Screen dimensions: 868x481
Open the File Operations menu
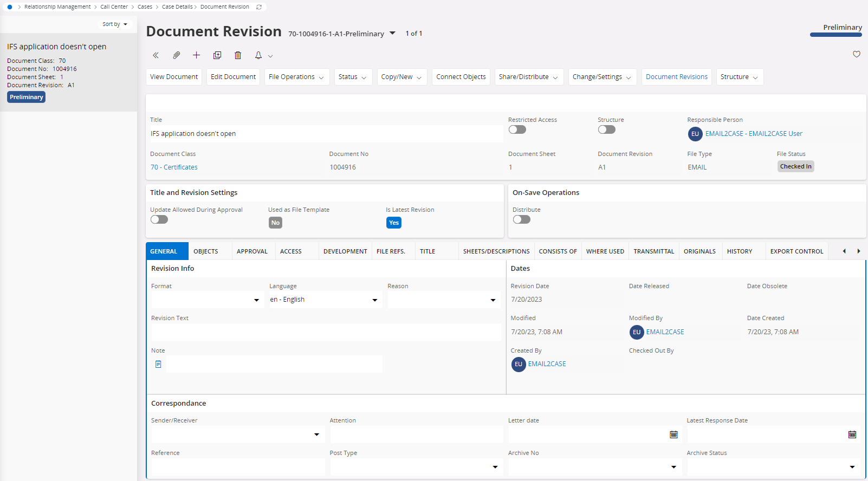[297, 77]
